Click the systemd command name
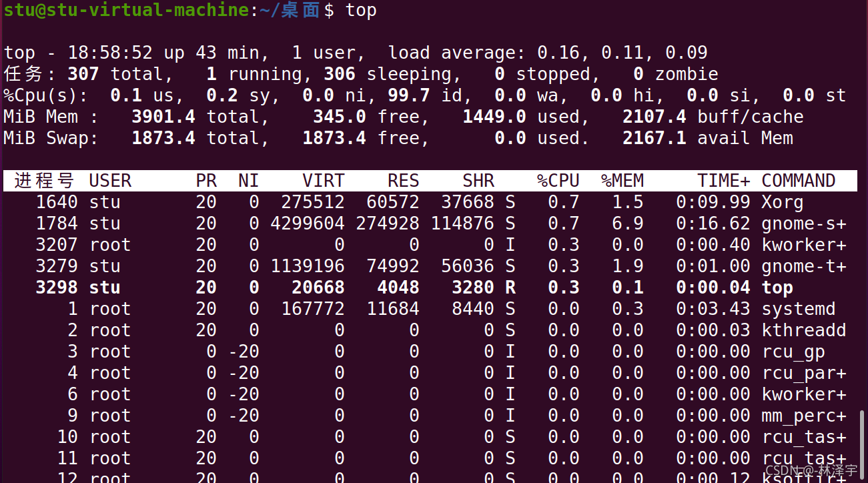 799,309
